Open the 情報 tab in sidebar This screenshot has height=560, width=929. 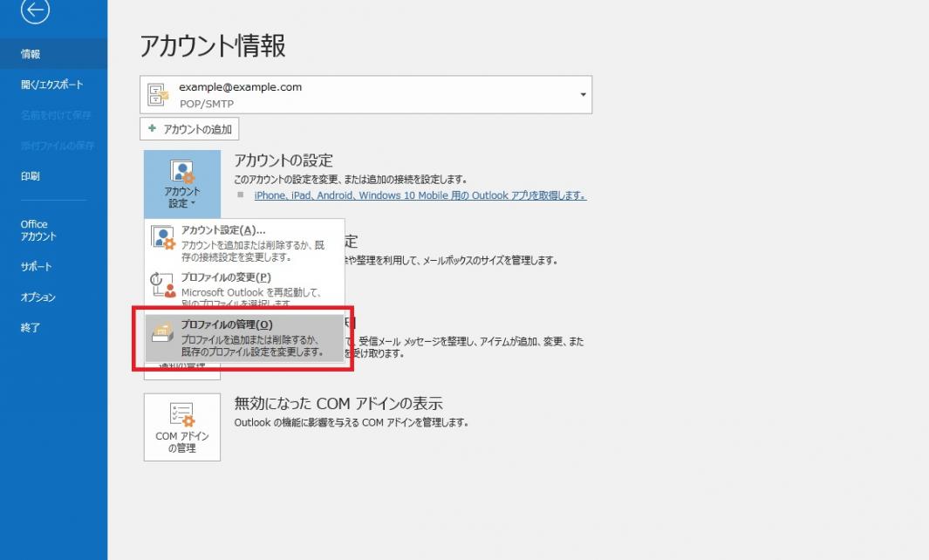[x=31, y=54]
